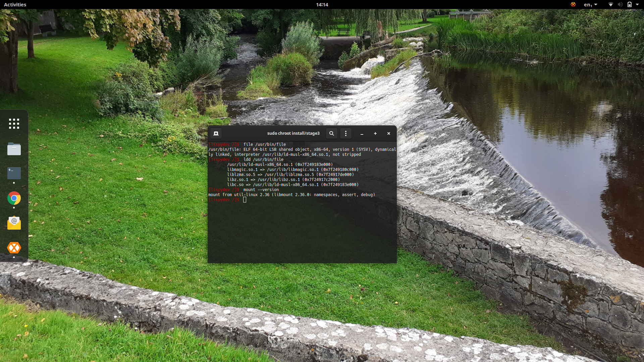644x362 pixels.
Task: Click the 14:14 clock to show calendar
Action: [322, 5]
